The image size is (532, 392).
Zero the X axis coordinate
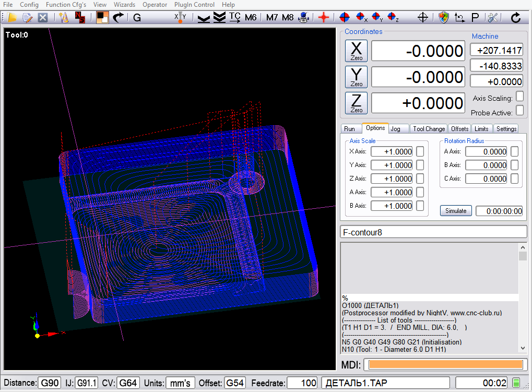pos(356,51)
